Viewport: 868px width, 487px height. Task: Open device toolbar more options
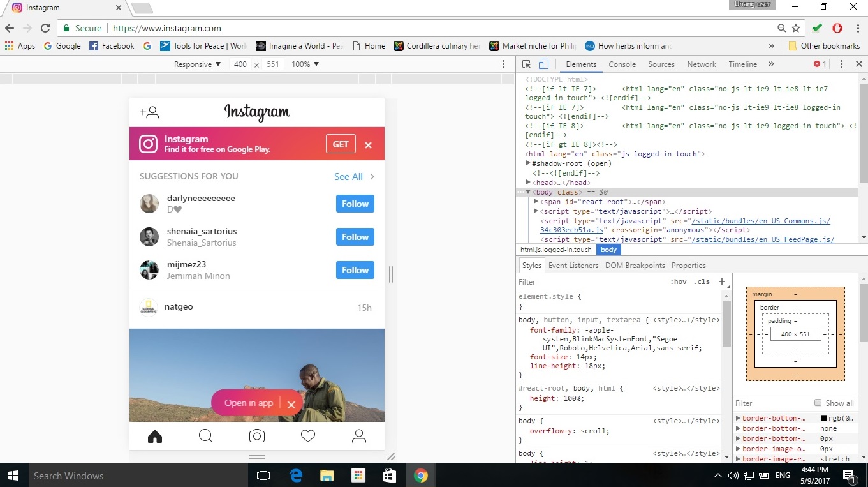504,64
